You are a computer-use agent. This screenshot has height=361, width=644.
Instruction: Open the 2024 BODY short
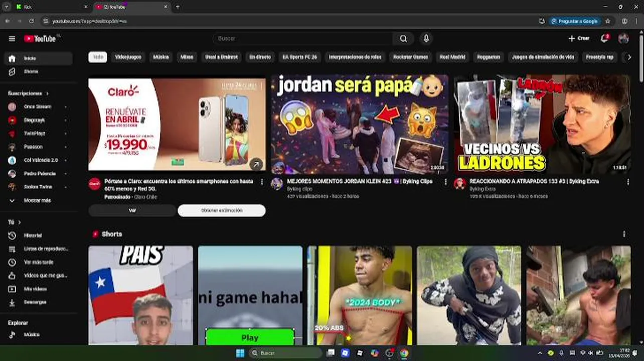(x=360, y=295)
